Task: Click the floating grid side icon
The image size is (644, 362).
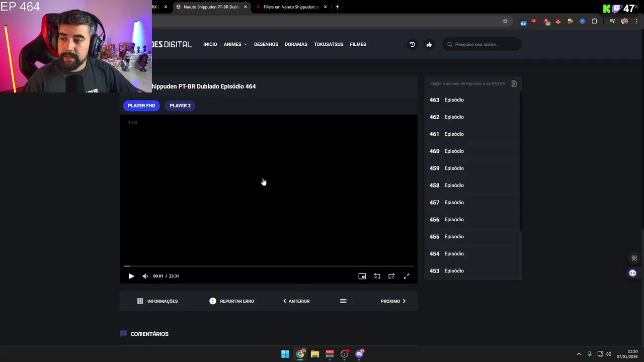Action: (634, 258)
